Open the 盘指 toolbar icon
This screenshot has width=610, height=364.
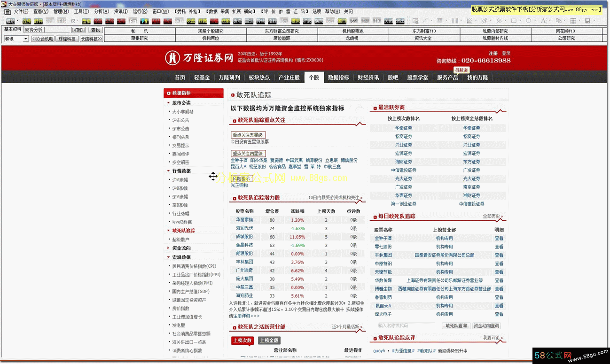click(86, 21)
